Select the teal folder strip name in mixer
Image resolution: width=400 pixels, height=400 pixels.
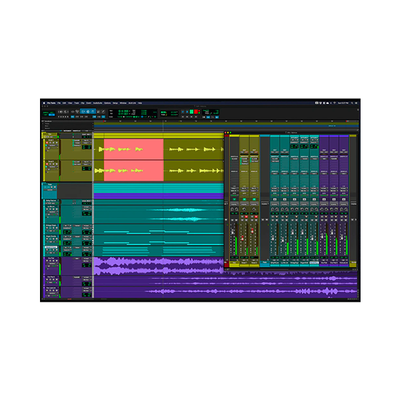pos(265,263)
